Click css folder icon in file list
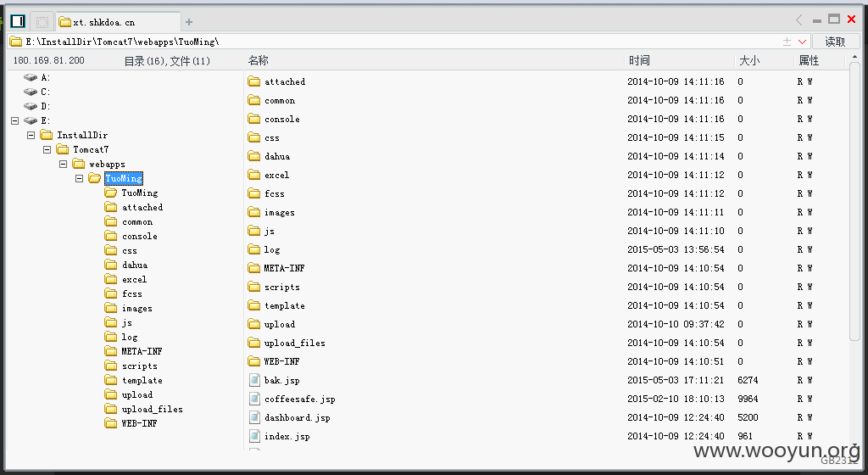Viewport: 868px width, 475px height. coord(254,137)
